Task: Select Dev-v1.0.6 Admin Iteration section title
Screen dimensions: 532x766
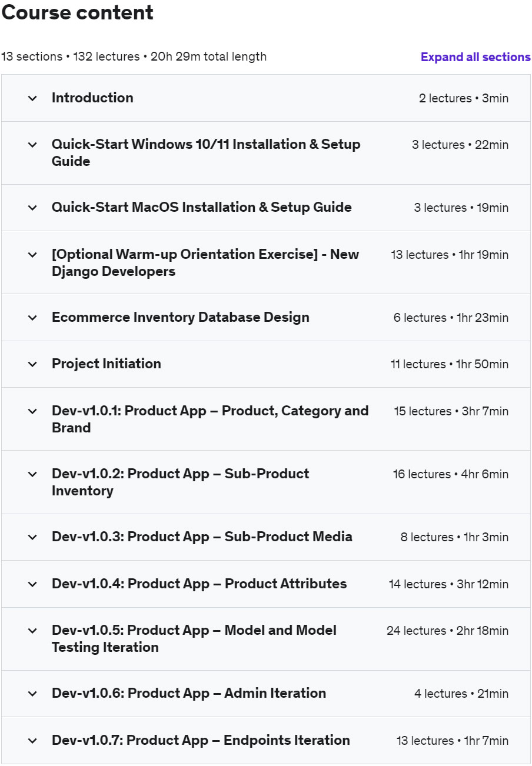Action: click(x=188, y=693)
